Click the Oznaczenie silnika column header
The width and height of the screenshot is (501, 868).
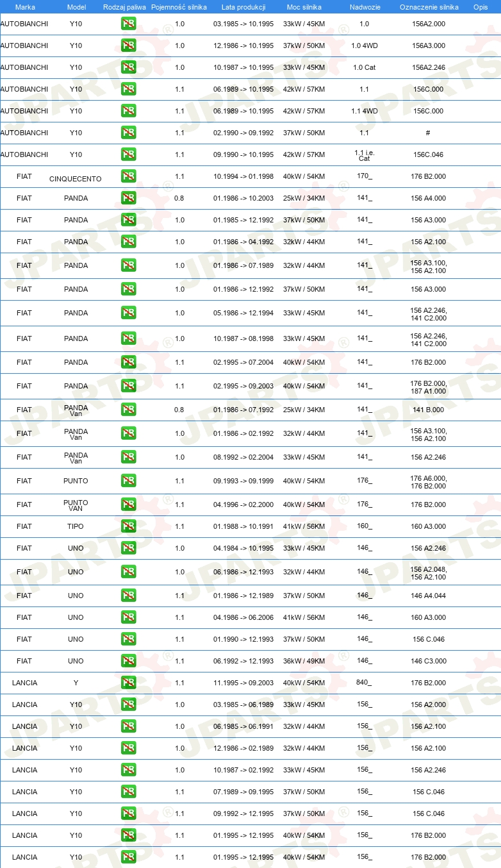(x=429, y=7)
